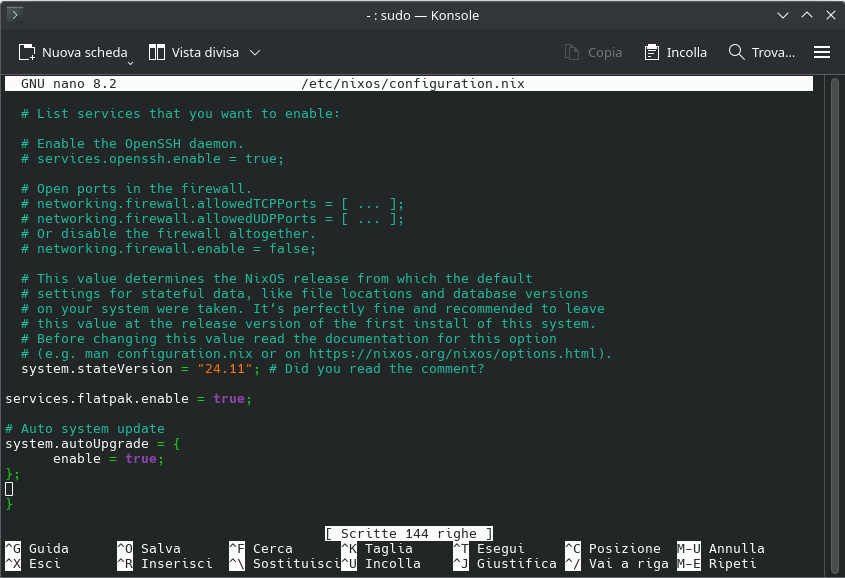Click the "Scritte 144 righe" status message
Viewport: 845px width, 578px height.
[408, 533]
